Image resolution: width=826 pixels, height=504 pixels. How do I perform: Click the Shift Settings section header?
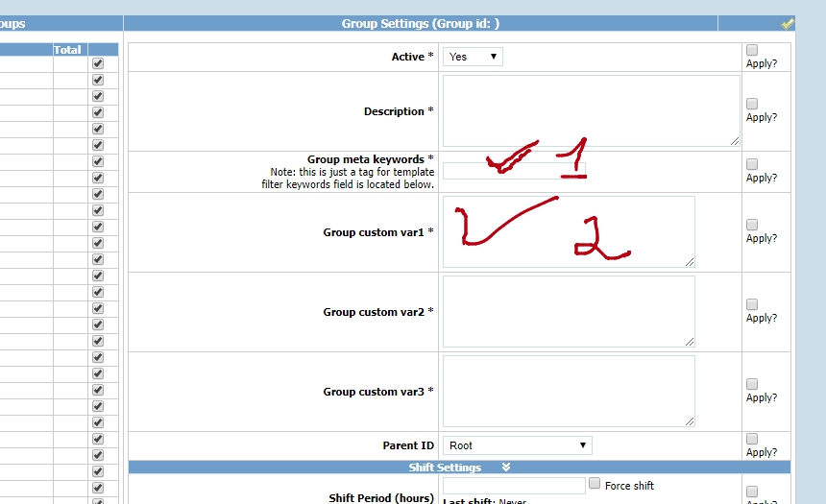point(459,468)
